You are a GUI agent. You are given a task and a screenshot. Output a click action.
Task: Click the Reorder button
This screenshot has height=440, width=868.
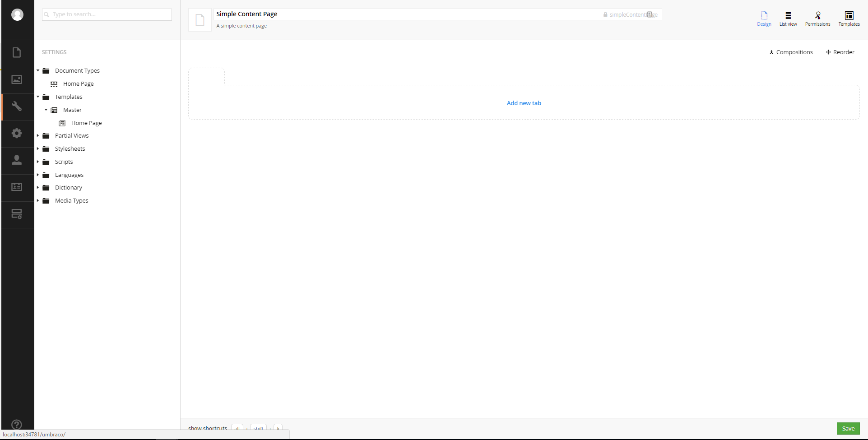tap(840, 52)
